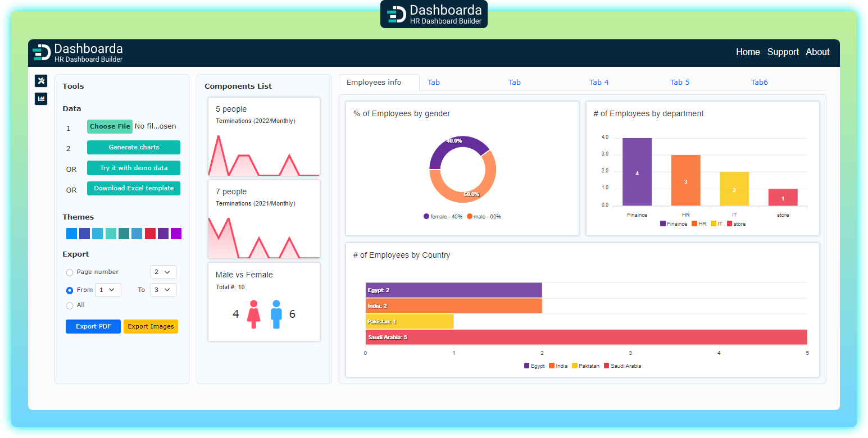Switch to the Tab 4 tab
This screenshot has height=438, width=868.
[599, 83]
